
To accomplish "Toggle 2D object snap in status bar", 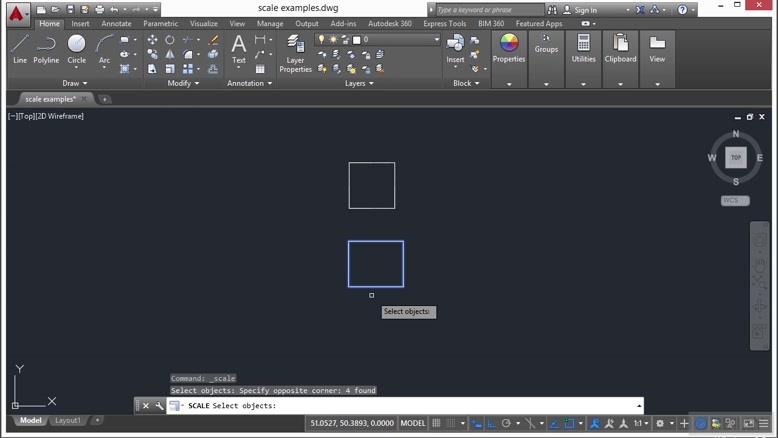I will [569, 423].
